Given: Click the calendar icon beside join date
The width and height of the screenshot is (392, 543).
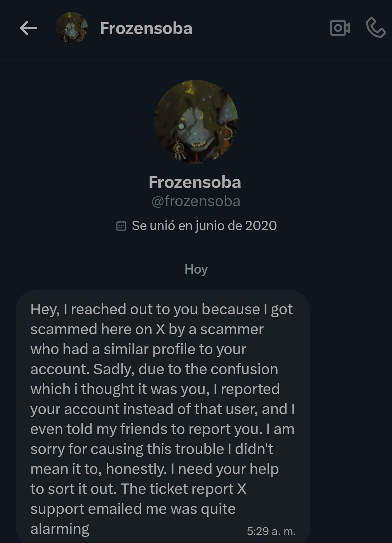Looking at the screenshot, I should (x=121, y=226).
